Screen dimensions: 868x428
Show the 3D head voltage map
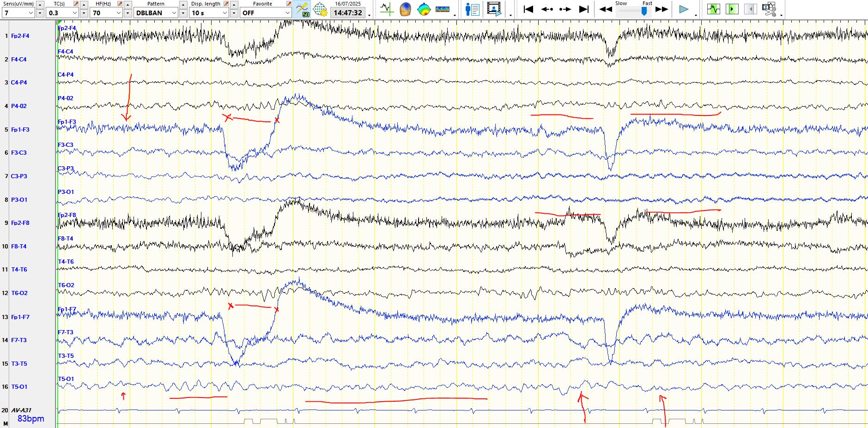[405, 9]
